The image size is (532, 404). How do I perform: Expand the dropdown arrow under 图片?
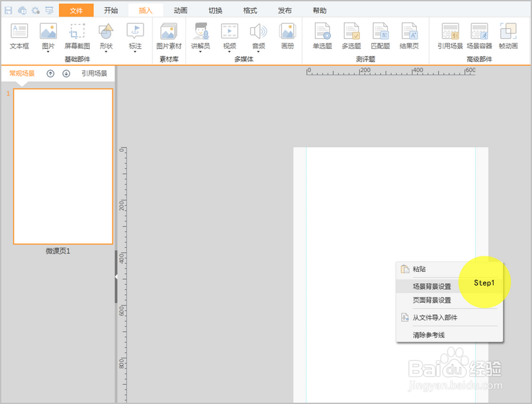[48, 52]
